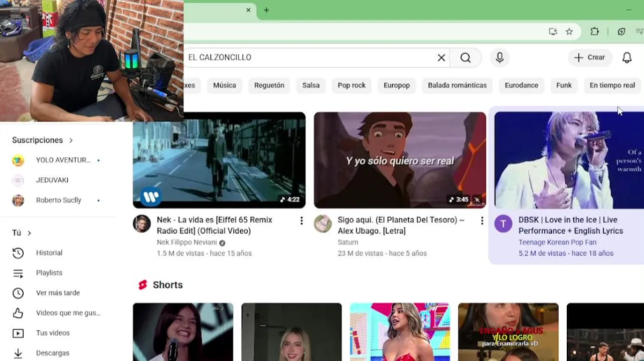Select the Balada románticas filter chip

coord(457,85)
